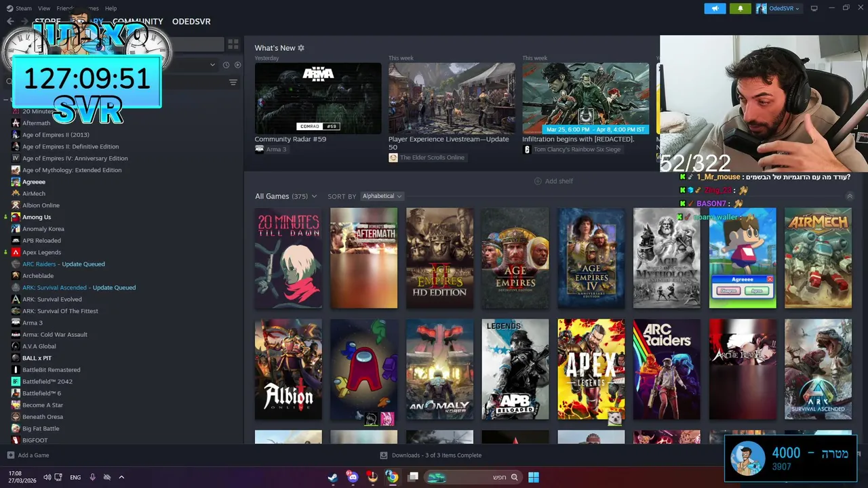Image resolution: width=868 pixels, height=488 pixels.
Task: Click the Apex Legends list icon
Action: click(x=16, y=252)
